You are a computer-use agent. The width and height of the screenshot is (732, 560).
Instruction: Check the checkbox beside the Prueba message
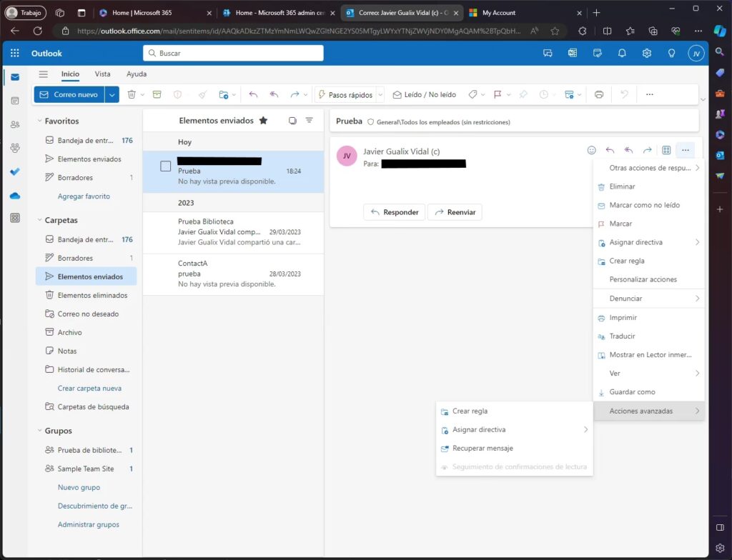click(x=165, y=166)
